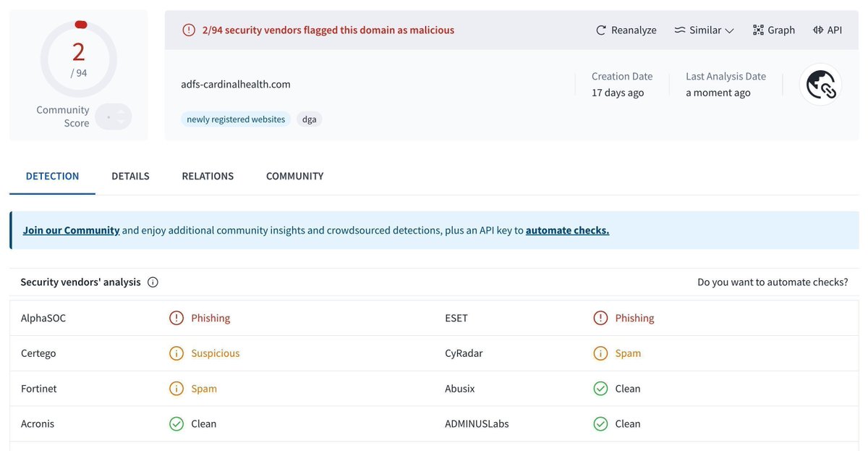Select the 'dga' tag

pos(310,119)
